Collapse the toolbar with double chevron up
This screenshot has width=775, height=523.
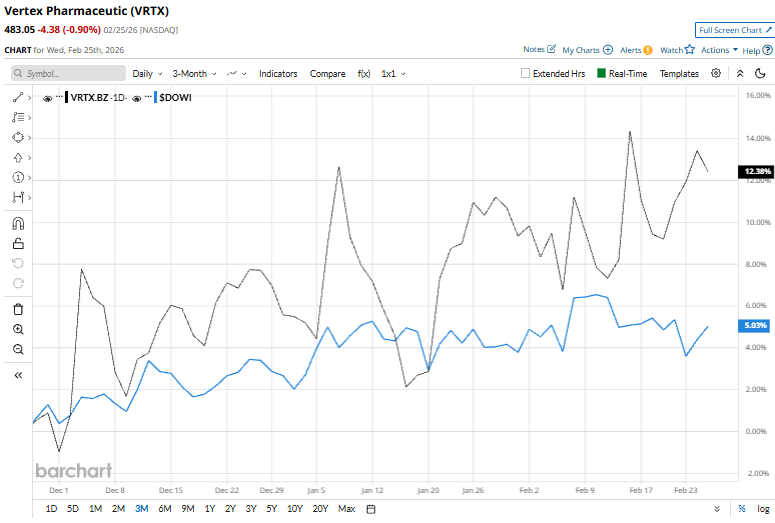740,74
